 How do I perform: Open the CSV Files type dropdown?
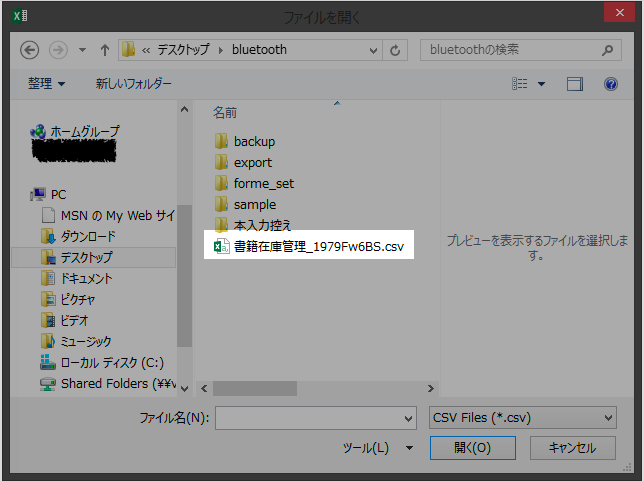(522, 418)
